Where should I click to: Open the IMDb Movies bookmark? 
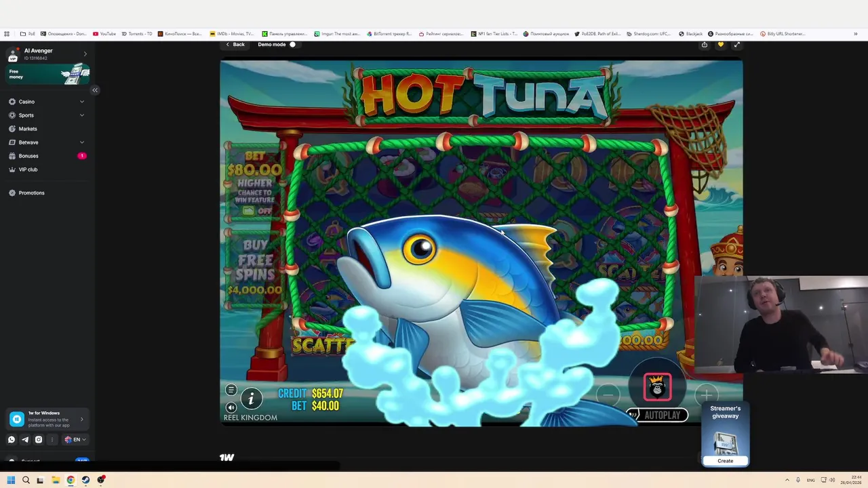pyautogui.click(x=232, y=34)
